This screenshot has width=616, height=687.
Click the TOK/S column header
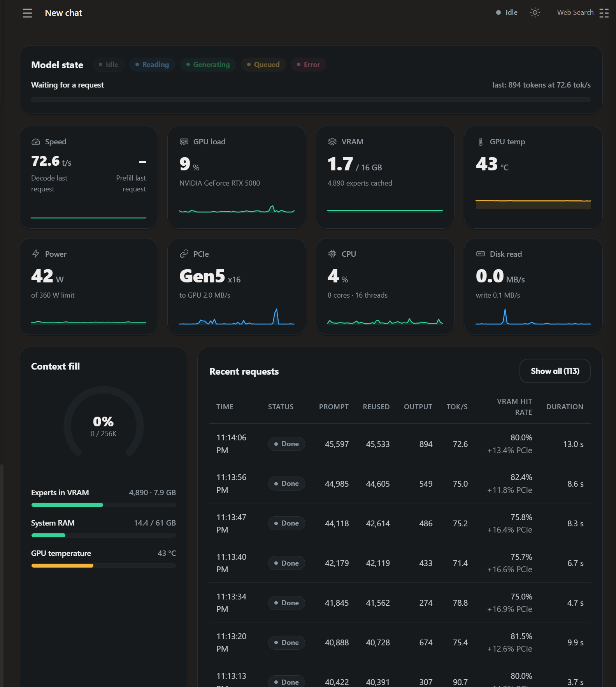[457, 407]
